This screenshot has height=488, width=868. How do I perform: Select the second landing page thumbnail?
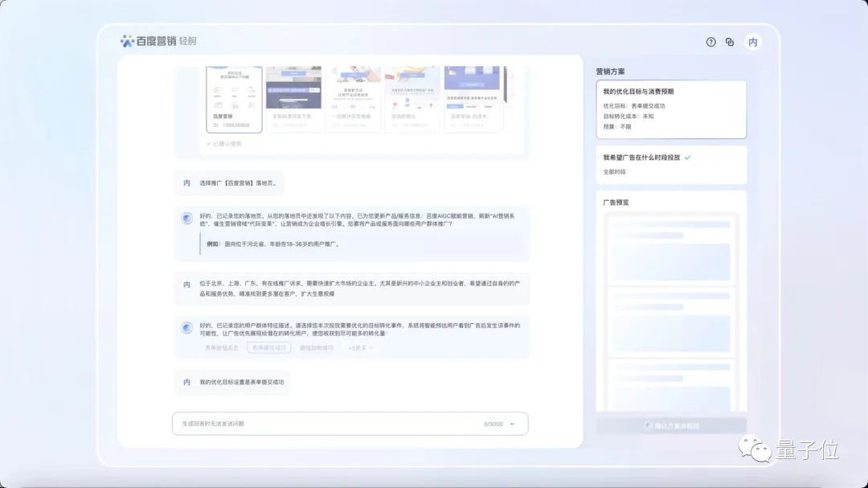293,98
